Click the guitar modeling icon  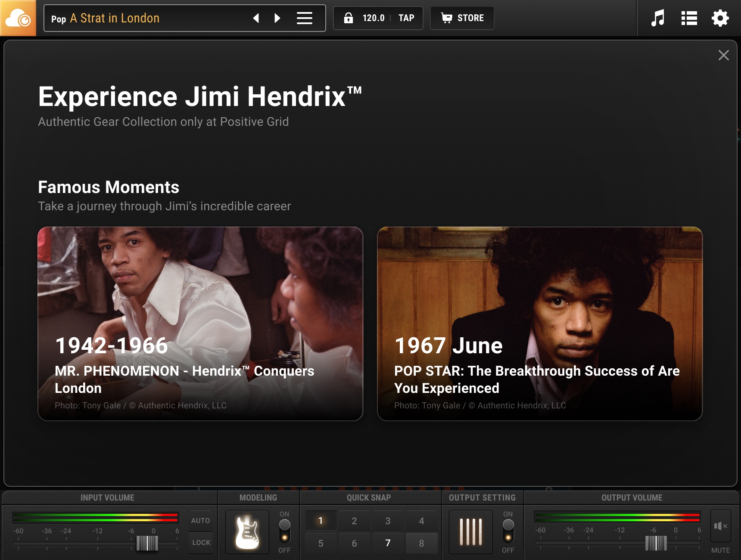click(x=247, y=532)
